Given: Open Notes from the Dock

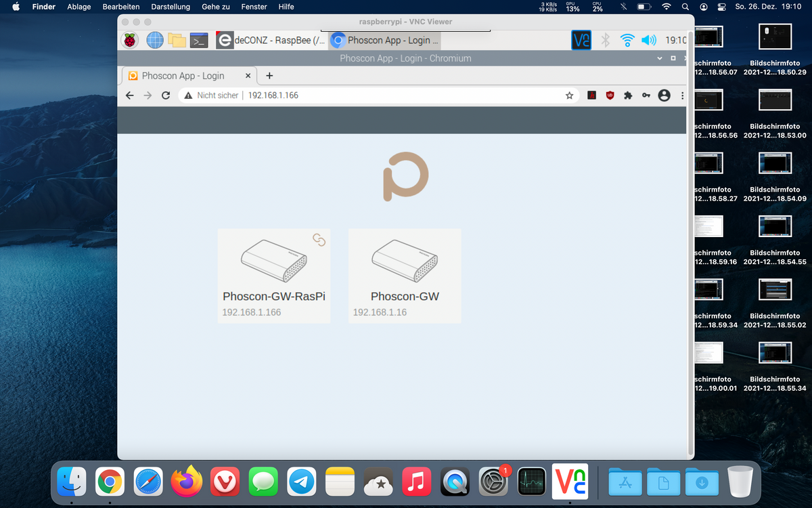Looking at the screenshot, I should [340, 482].
